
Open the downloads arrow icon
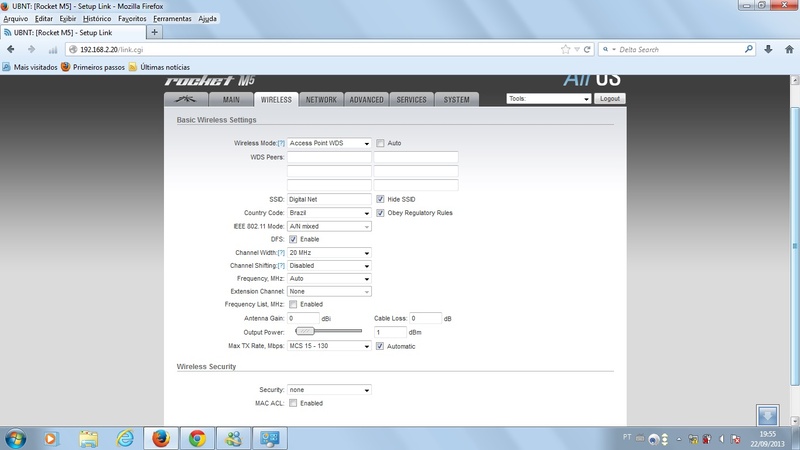pos(768,49)
